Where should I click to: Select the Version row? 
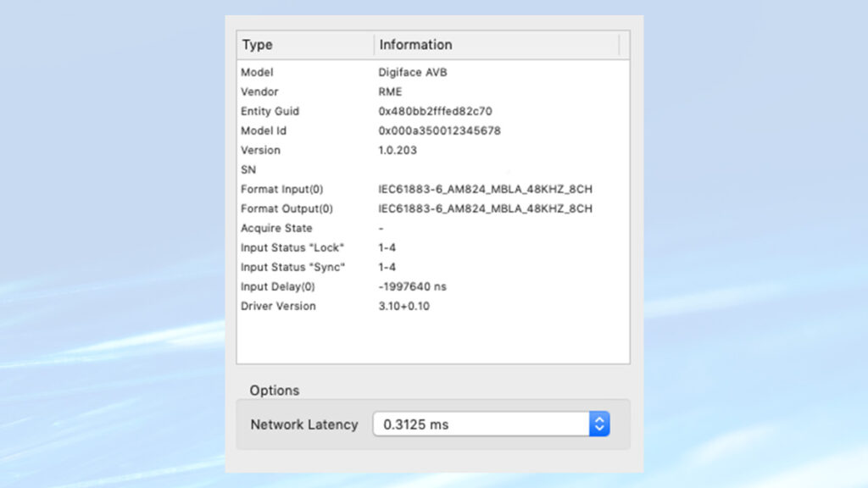pyautogui.click(x=260, y=151)
